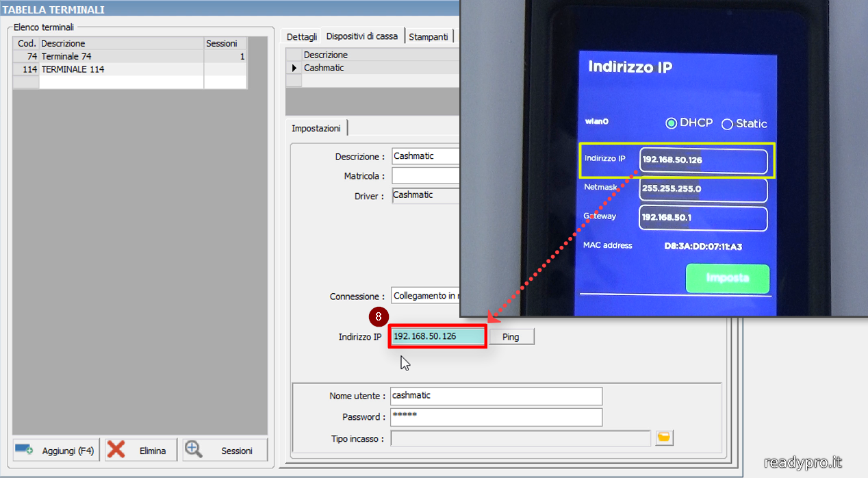Switch to the Stampanti tab
Viewport: 868px width, 478px height.
coord(429,37)
